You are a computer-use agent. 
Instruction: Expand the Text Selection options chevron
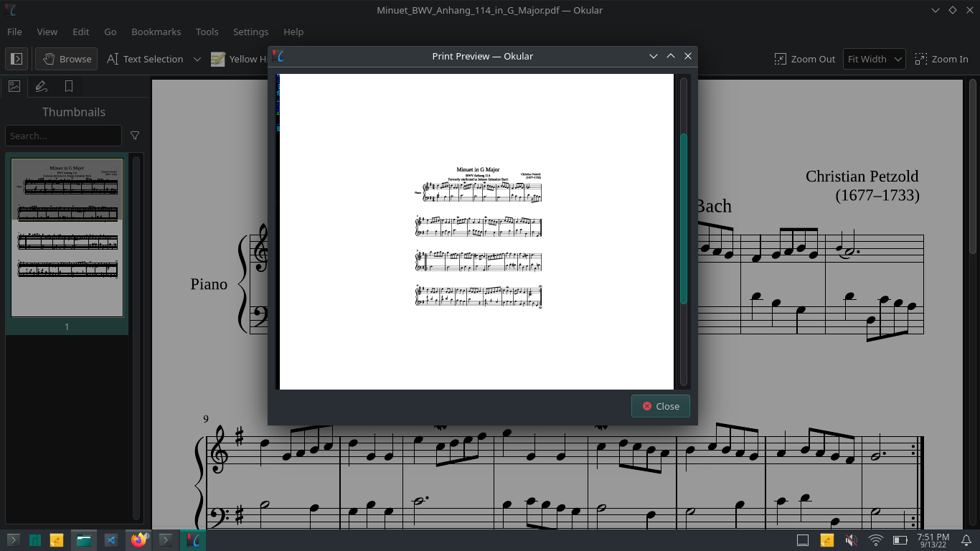click(x=197, y=59)
